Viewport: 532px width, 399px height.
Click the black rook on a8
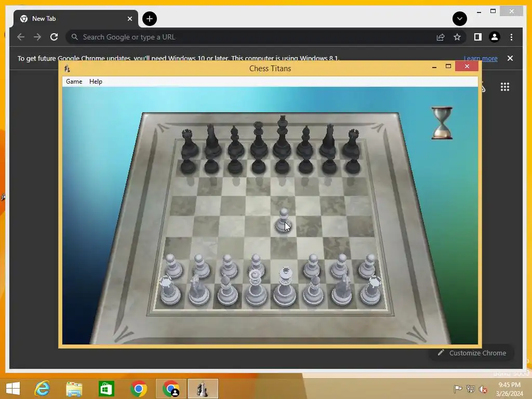[189, 144]
